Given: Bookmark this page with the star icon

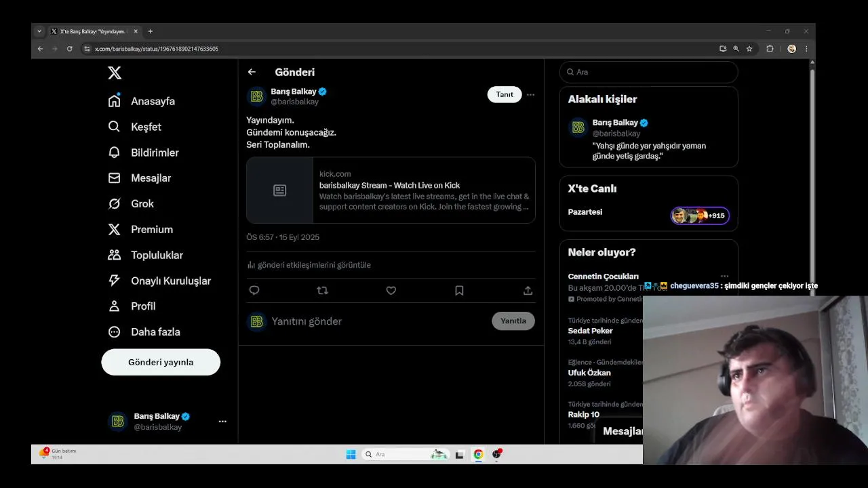Looking at the screenshot, I should [749, 49].
